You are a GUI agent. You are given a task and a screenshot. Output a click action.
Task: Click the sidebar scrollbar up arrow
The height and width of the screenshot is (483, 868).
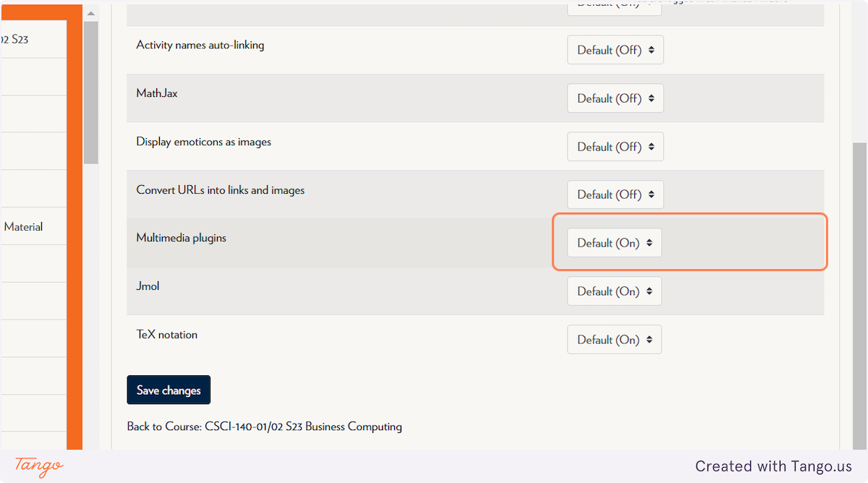coord(90,13)
